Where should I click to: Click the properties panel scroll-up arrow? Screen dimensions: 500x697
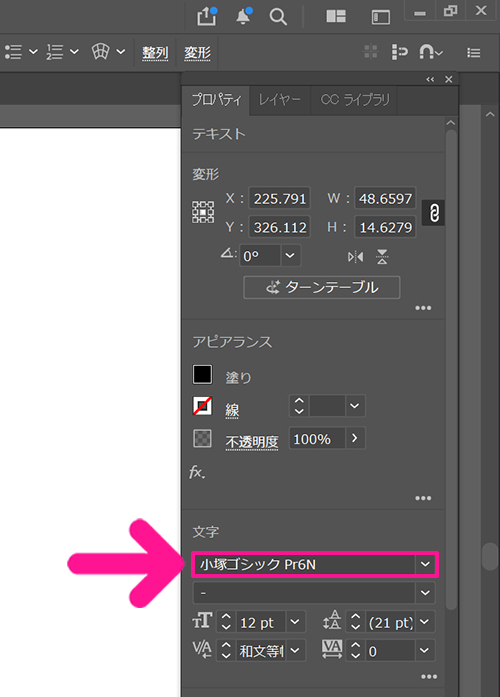pyautogui.click(x=451, y=123)
